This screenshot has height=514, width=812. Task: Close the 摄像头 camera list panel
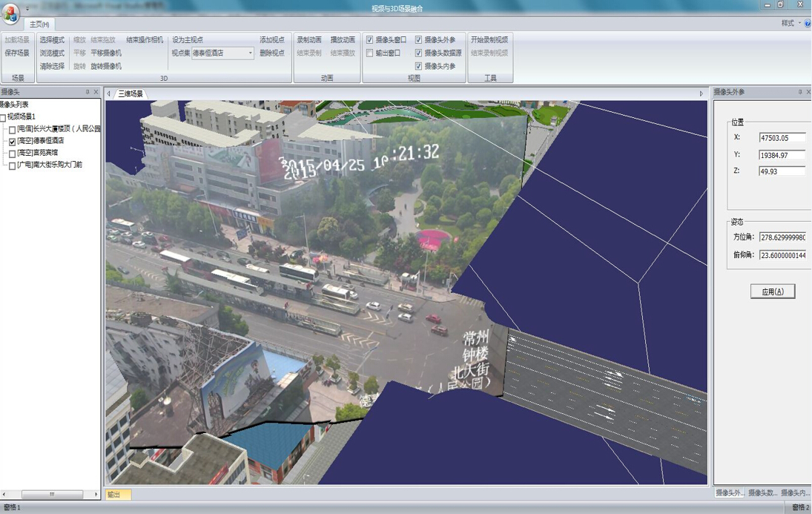[96, 92]
